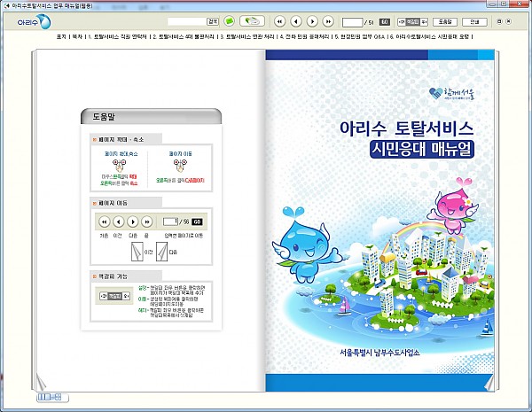Select chapter 2 토탈서비스 menu item
532x412 pixels.
click(x=184, y=36)
